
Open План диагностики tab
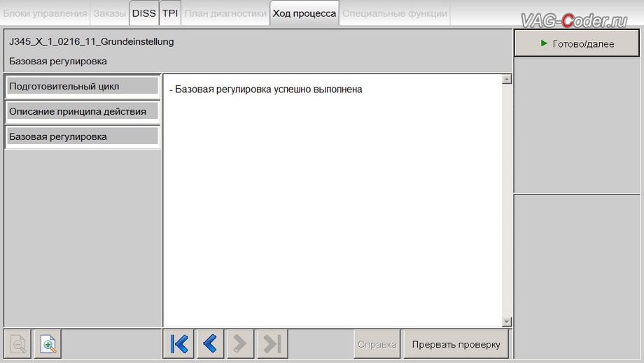(x=225, y=13)
